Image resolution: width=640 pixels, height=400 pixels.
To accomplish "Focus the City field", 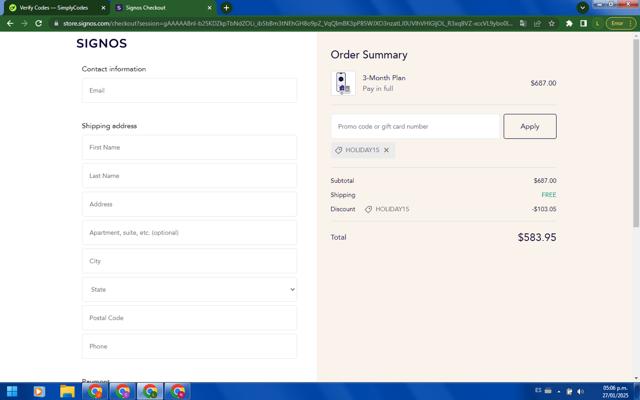I will [x=189, y=261].
